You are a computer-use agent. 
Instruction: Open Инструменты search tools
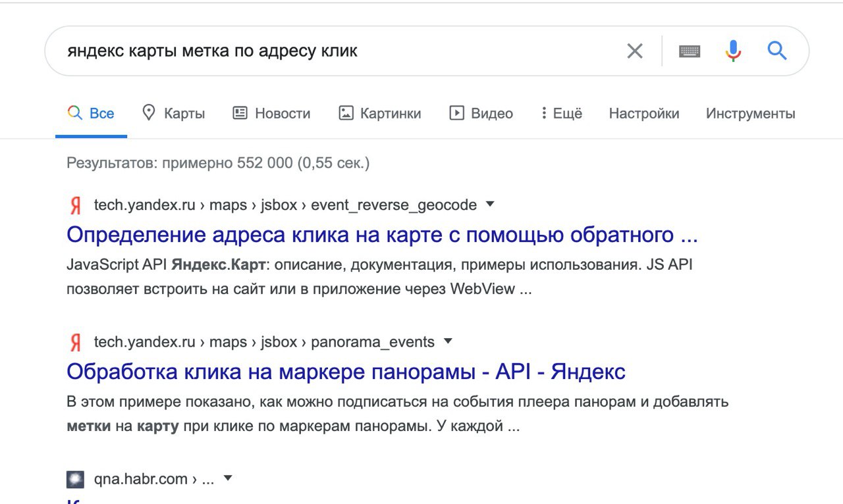click(x=751, y=114)
